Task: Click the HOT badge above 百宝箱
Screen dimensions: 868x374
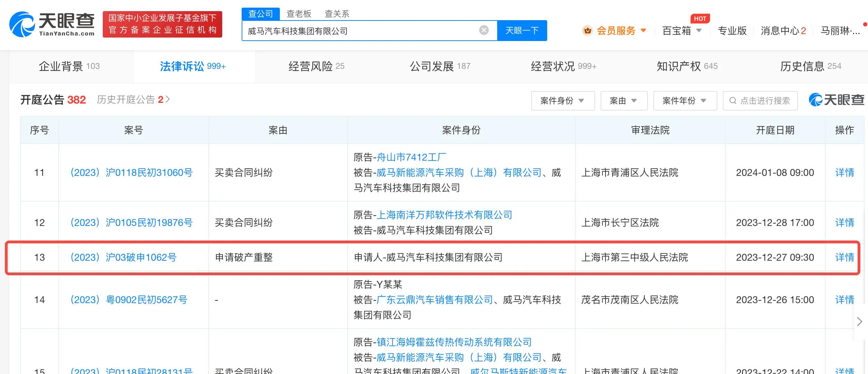Action: tap(700, 19)
